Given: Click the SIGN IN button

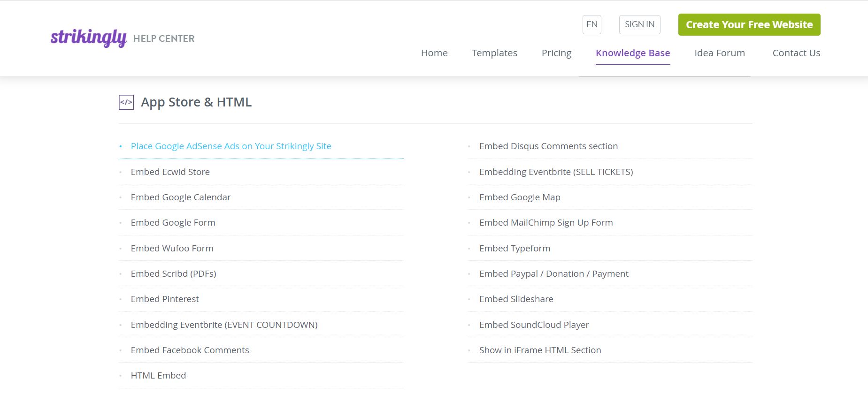Looking at the screenshot, I should pos(639,24).
